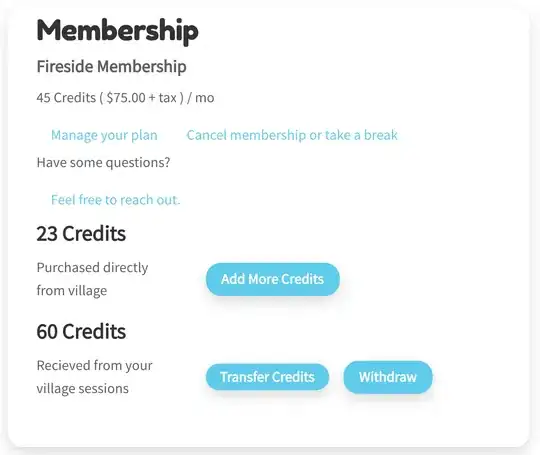Select the Fireside Membership plan title
The width and height of the screenshot is (540, 455).
(111, 66)
